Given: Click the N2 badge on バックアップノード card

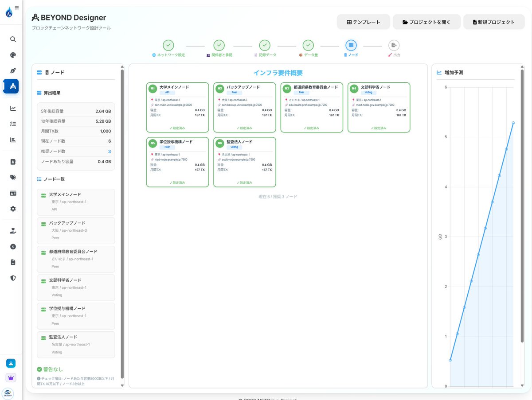Looking at the screenshot, I should point(220,89).
